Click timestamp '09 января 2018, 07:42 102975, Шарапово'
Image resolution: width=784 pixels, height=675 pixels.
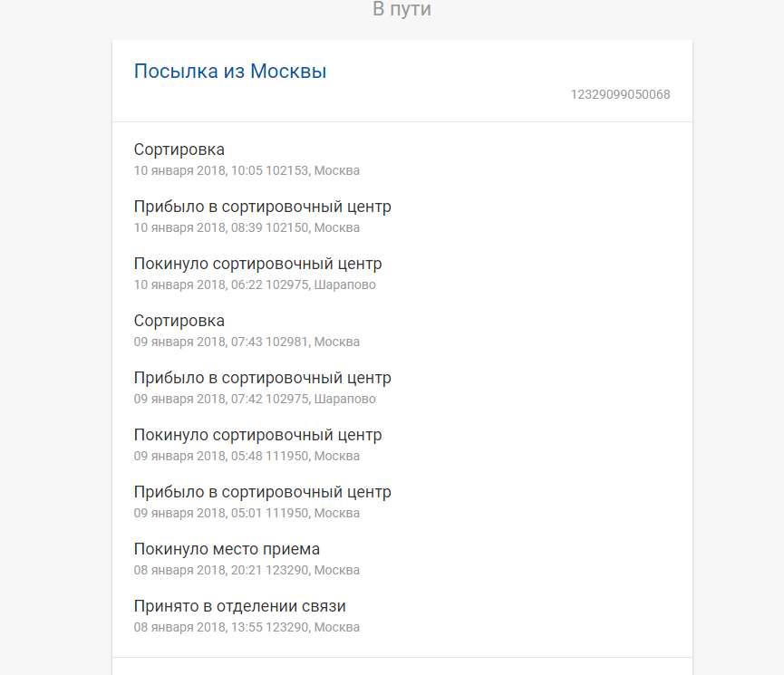click(255, 399)
